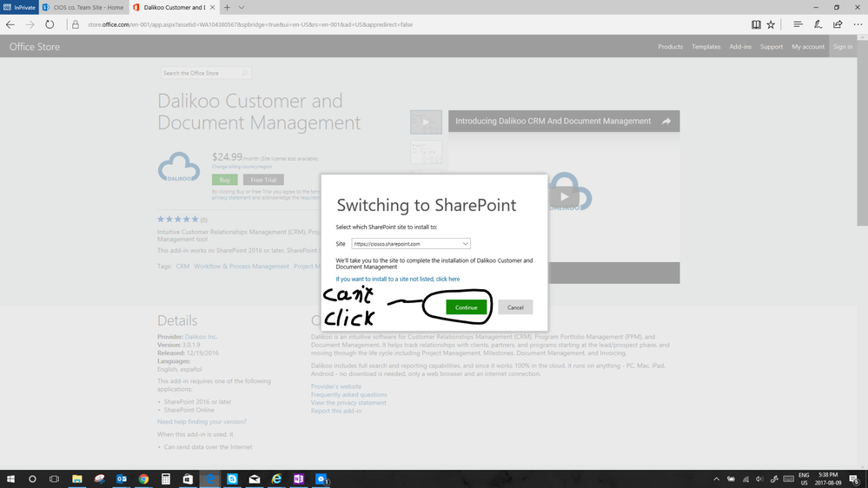Click Need help finding your version link
The width and height of the screenshot is (868, 488).
tap(202, 422)
